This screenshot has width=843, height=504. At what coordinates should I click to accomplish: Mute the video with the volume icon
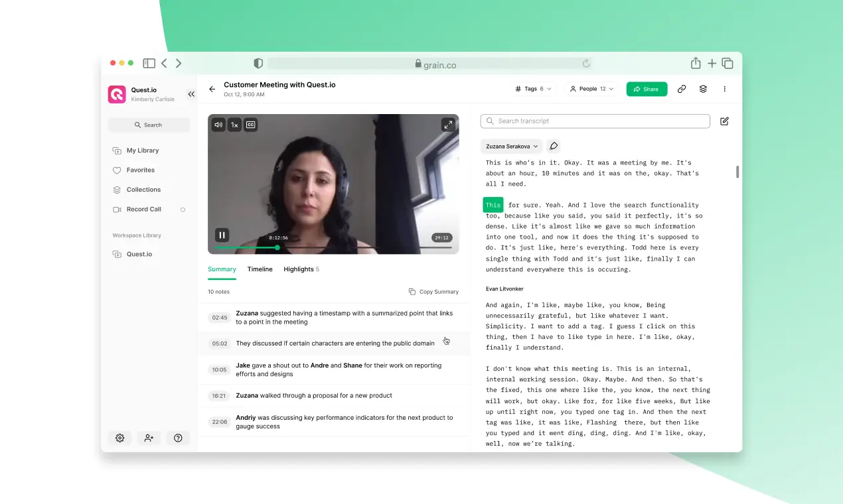point(218,125)
